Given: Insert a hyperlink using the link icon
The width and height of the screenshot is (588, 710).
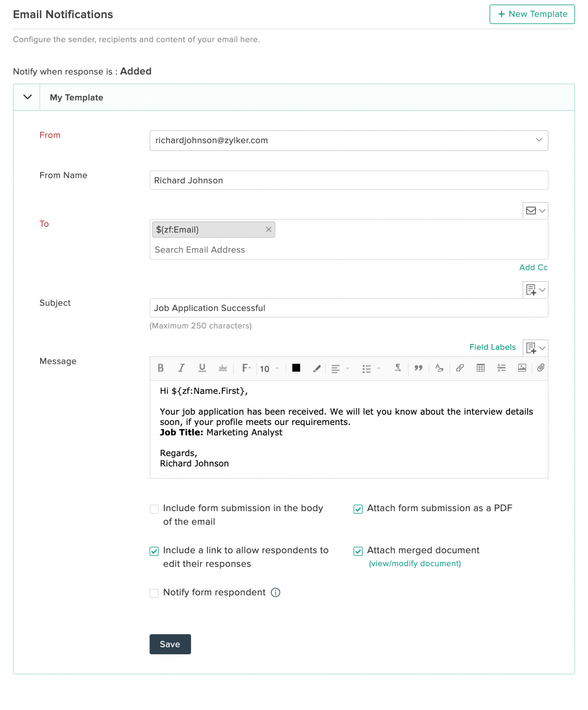Looking at the screenshot, I should (460, 368).
